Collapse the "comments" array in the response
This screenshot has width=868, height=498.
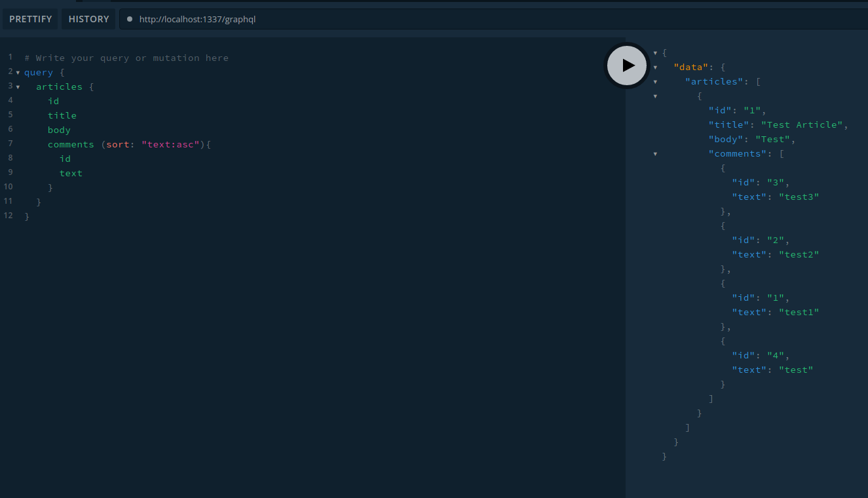click(x=655, y=154)
